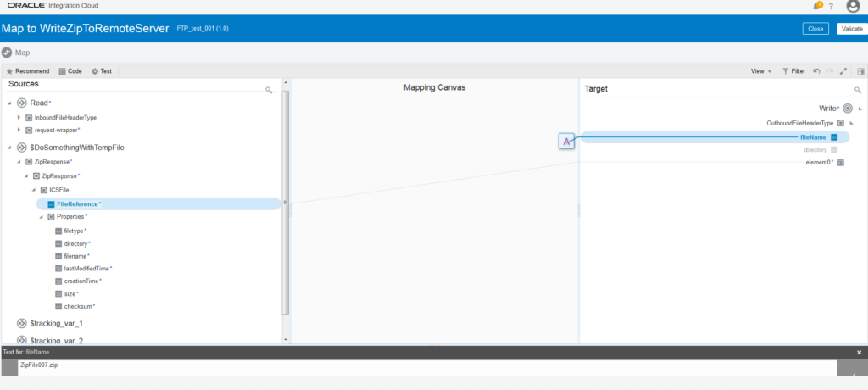
Task: Open the Test mapper tool
Action: click(102, 71)
